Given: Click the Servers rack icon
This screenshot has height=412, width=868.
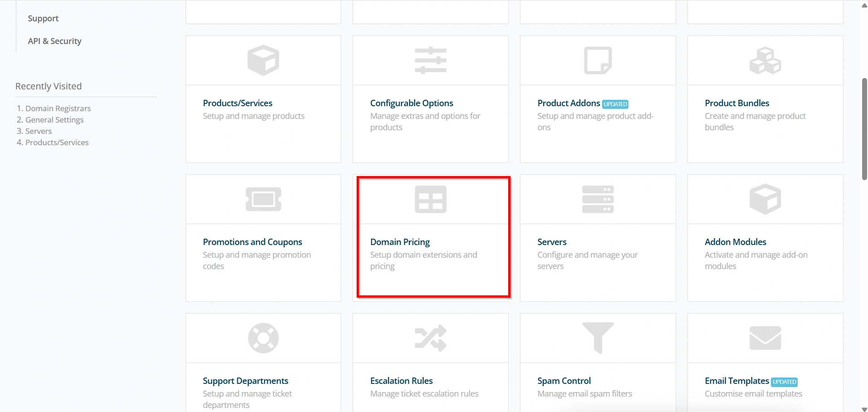Looking at the screenshot, I should point(598,199).
